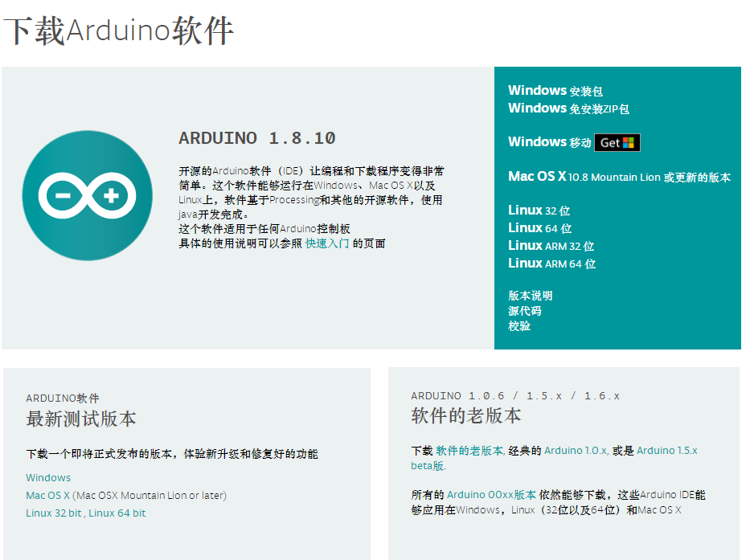Open the 软件的老版本 previous releases link

coord(469,451)
